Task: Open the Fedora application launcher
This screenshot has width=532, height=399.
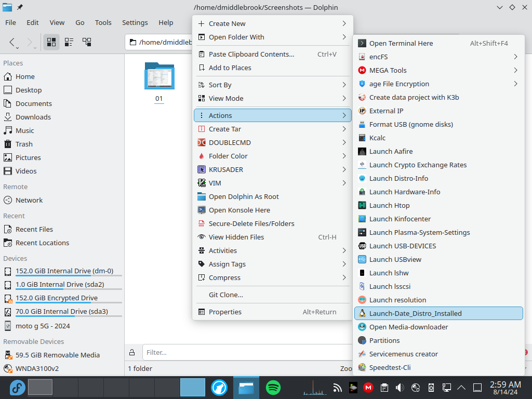Action: [17, 388]
